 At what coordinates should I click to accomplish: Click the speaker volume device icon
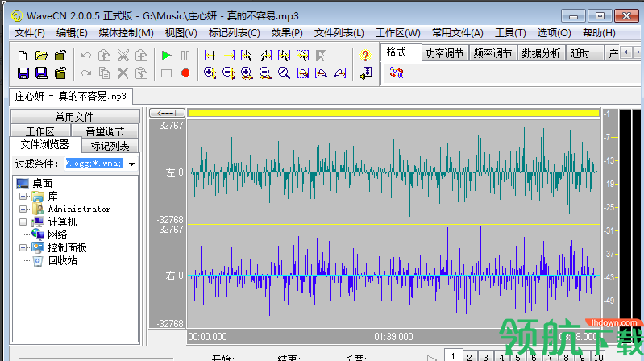pyautogui.click(x=366, y=73)
